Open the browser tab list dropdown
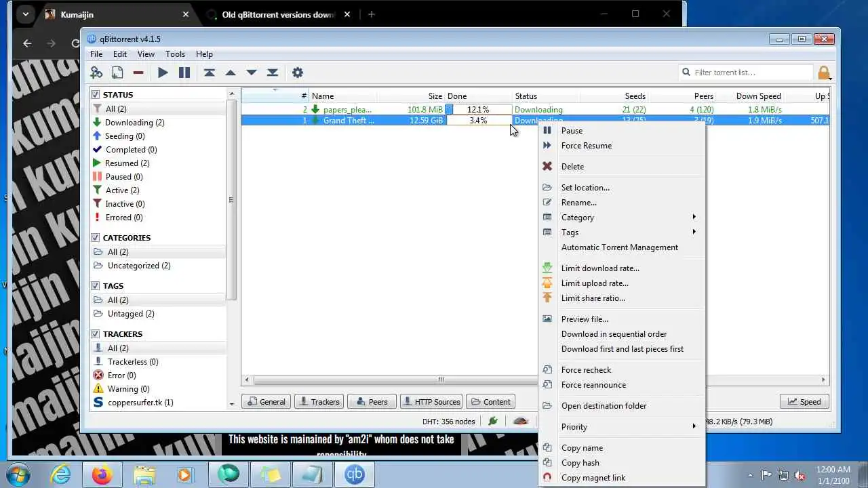Image resolution: width=868 pixels, height=488 pixels. pyautogui.click(x=24, y=14)
